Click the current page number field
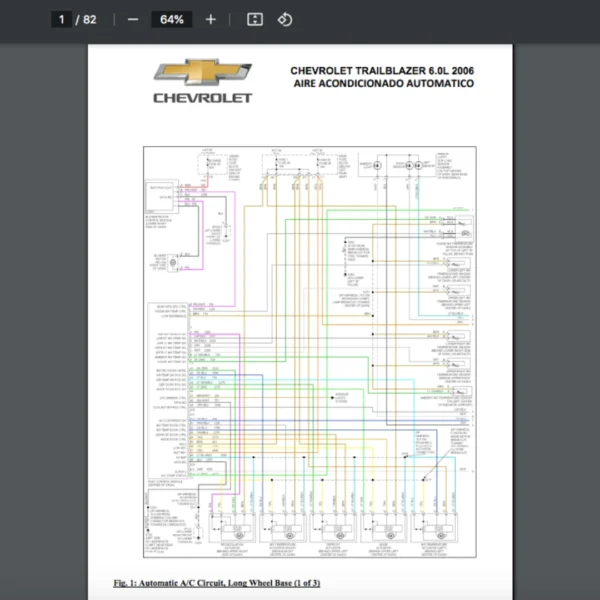 (x=61, y=19)
